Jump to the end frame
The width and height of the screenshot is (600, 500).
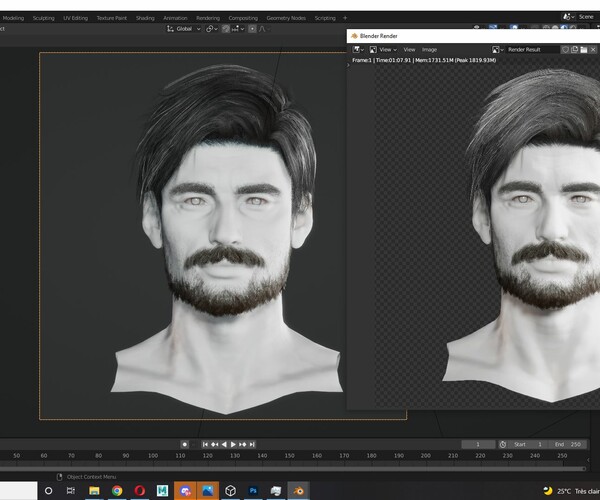pyautogui.click(x=252, y=444)
